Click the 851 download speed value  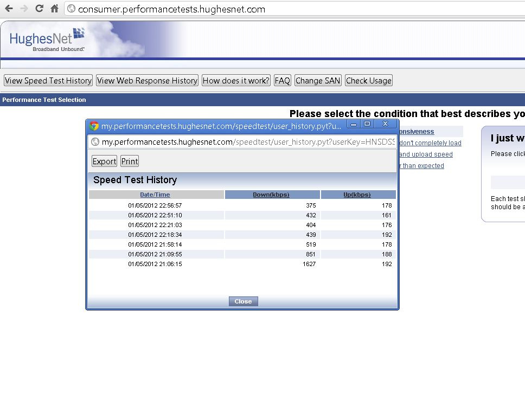coord(311,254)
